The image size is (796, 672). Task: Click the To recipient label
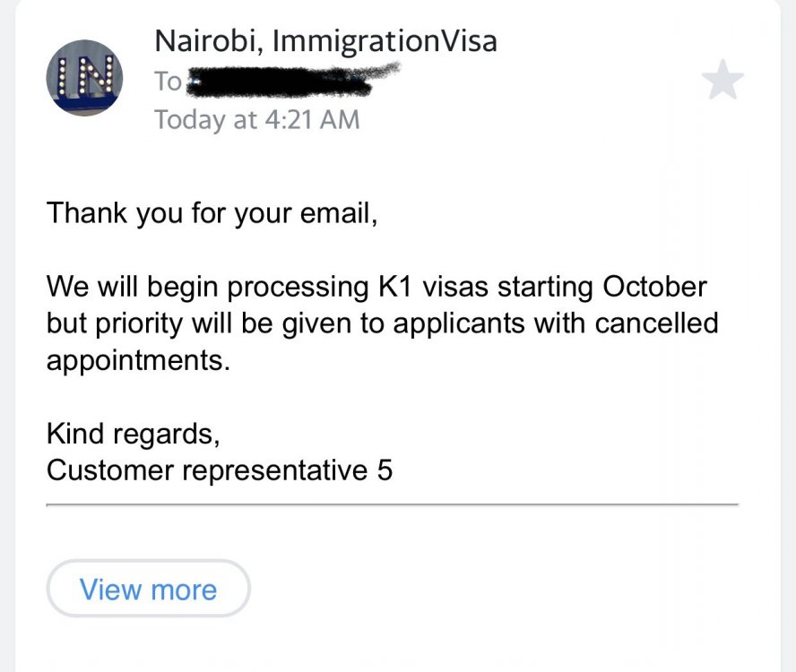point(168,82)
